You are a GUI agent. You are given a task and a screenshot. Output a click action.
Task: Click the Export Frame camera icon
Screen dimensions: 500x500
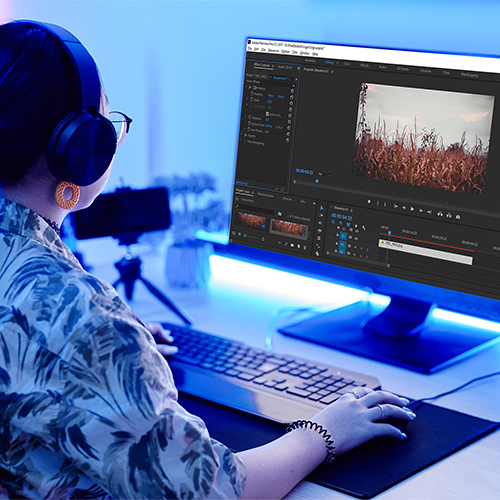(458, 217)
